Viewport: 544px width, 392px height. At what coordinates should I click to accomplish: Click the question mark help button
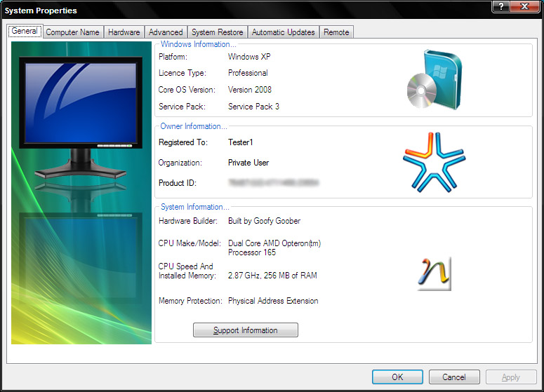click(x=501, y=6)
